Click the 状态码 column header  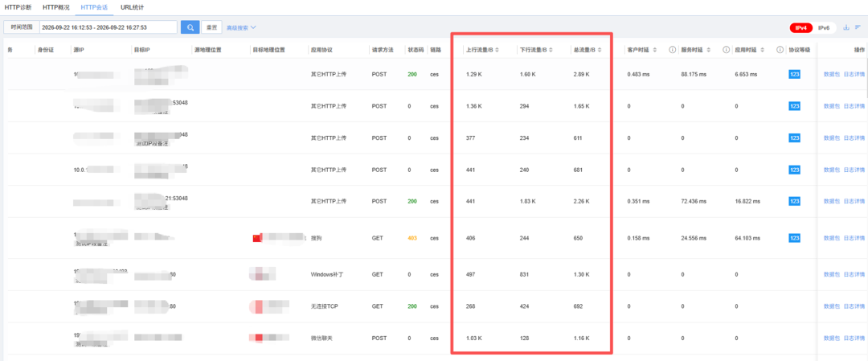pyautogui.click(x=416, y=50)
